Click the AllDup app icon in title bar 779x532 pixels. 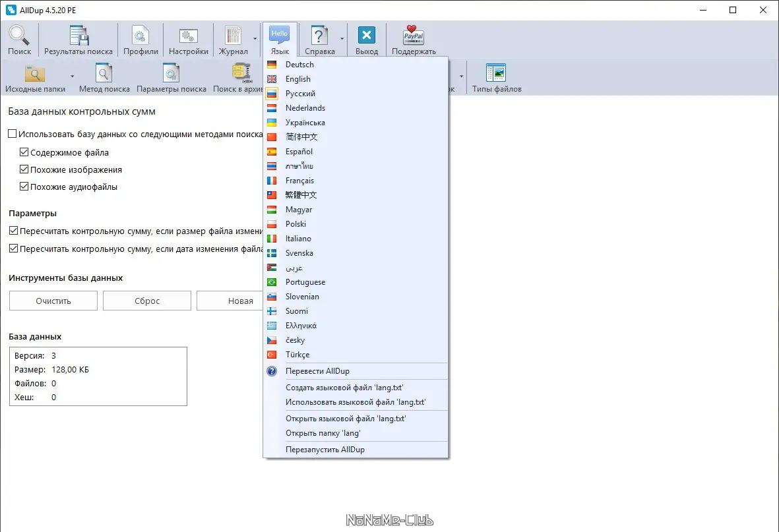11,10
